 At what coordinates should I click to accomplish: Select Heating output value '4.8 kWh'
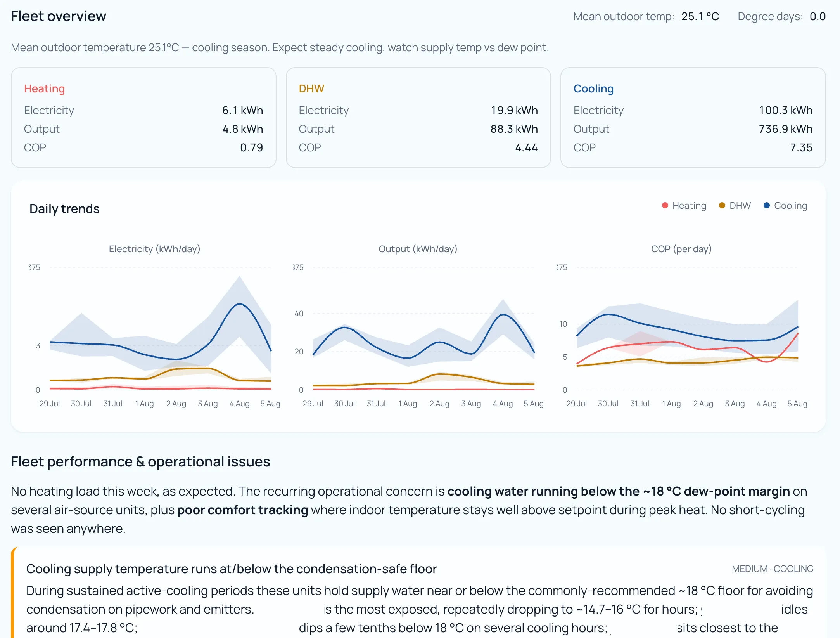click(x=242, y=129)
